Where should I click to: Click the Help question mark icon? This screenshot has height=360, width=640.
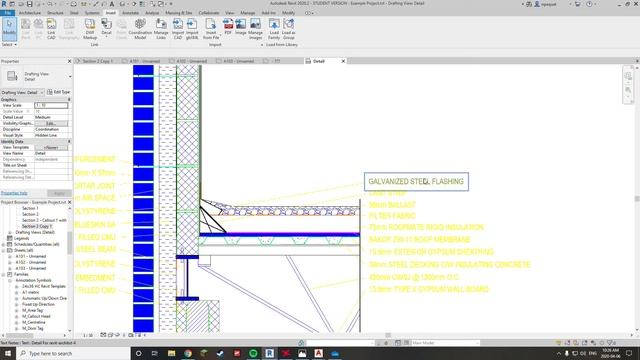589,4
